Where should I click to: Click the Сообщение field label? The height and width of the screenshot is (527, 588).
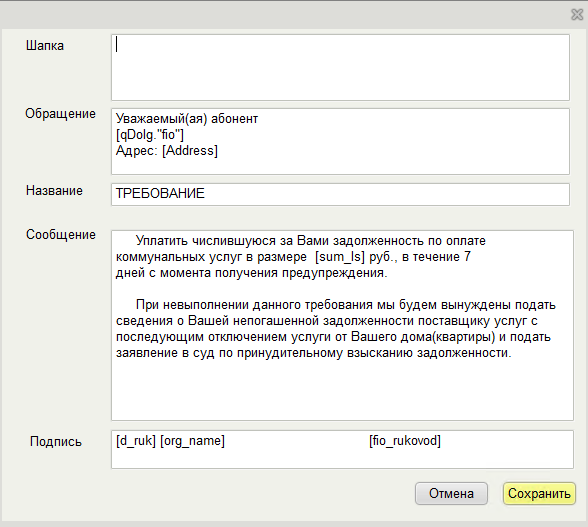(61, 235)
